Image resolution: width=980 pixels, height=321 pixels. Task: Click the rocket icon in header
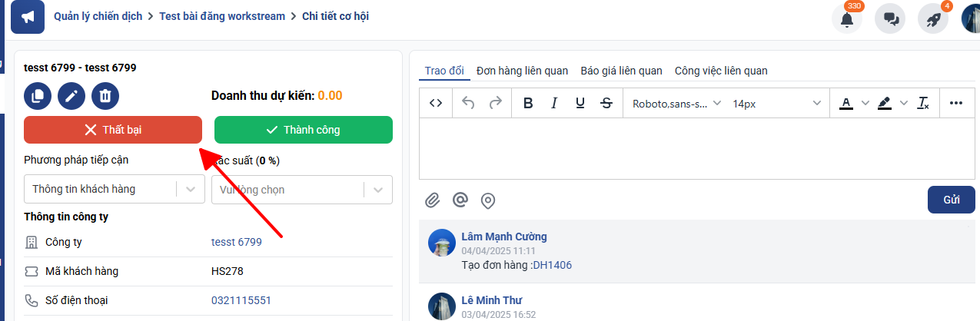coord(933,19)
